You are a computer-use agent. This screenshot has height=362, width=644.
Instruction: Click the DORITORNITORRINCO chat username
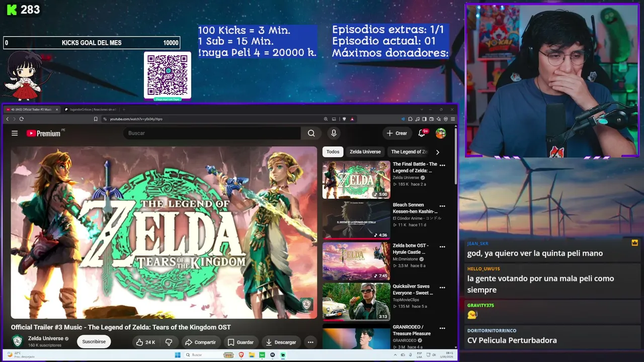[492, 331]
